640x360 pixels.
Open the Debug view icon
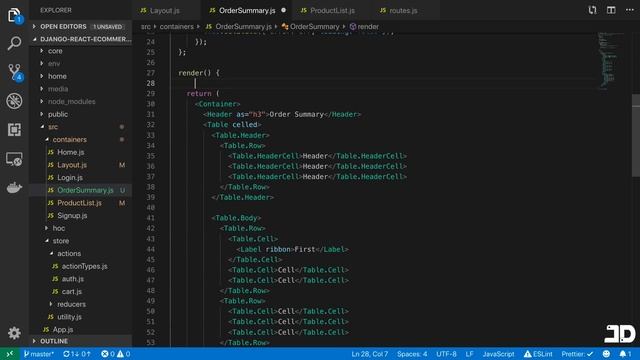tap(14, 101)
